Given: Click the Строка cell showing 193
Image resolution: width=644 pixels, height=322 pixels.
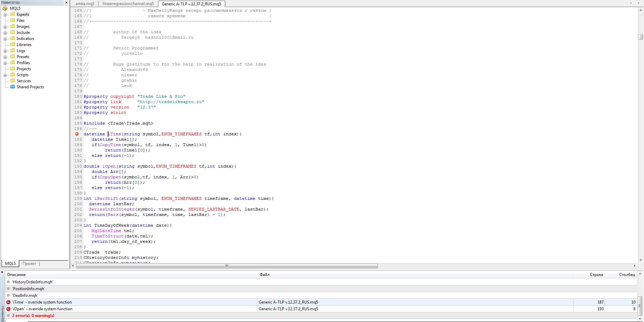Looking at the screenshot, I should [589, 309].
